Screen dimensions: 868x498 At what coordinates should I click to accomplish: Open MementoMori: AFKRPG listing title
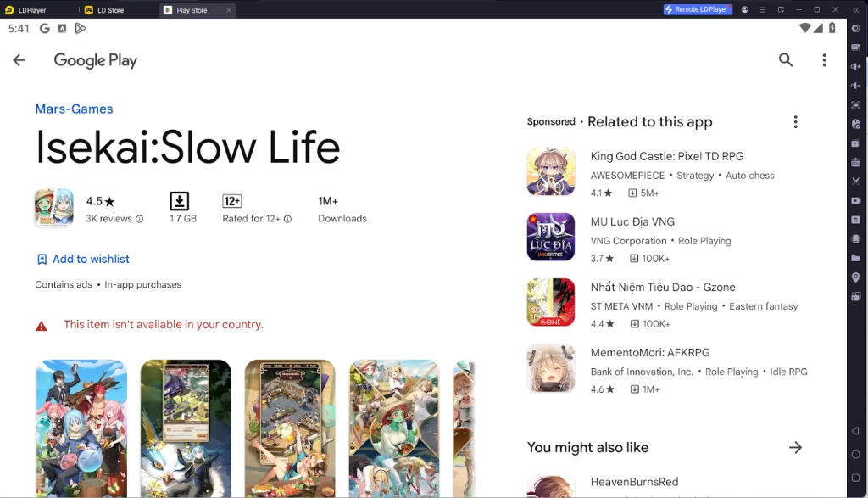(x=650, y=352)
